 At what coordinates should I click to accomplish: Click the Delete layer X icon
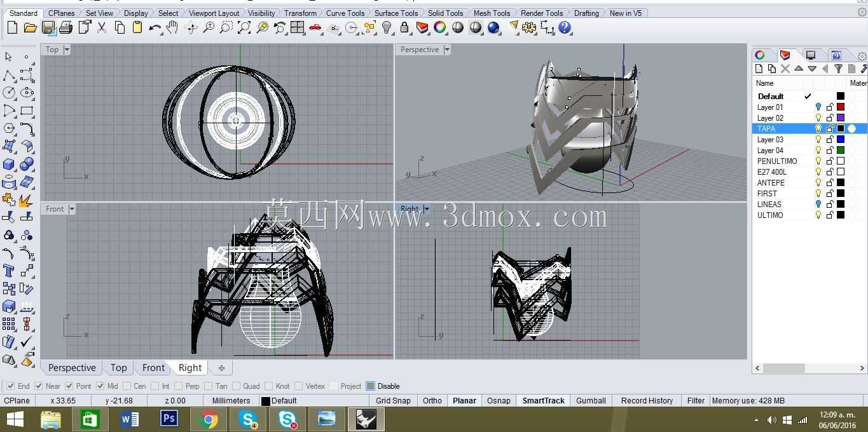[x=785, y=69]
